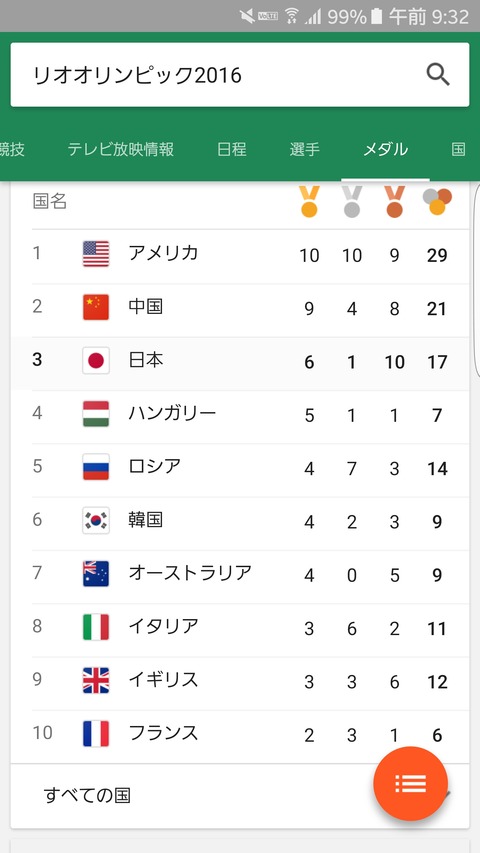The width and height of the screenshot is (480, 853).
Task: Switch to the メダル tab
Action: point(385,149)
